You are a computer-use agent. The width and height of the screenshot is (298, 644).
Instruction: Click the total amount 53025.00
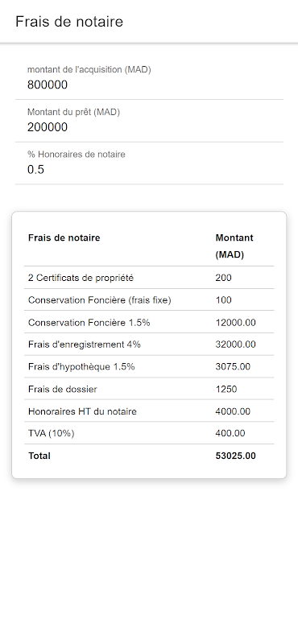235,456
